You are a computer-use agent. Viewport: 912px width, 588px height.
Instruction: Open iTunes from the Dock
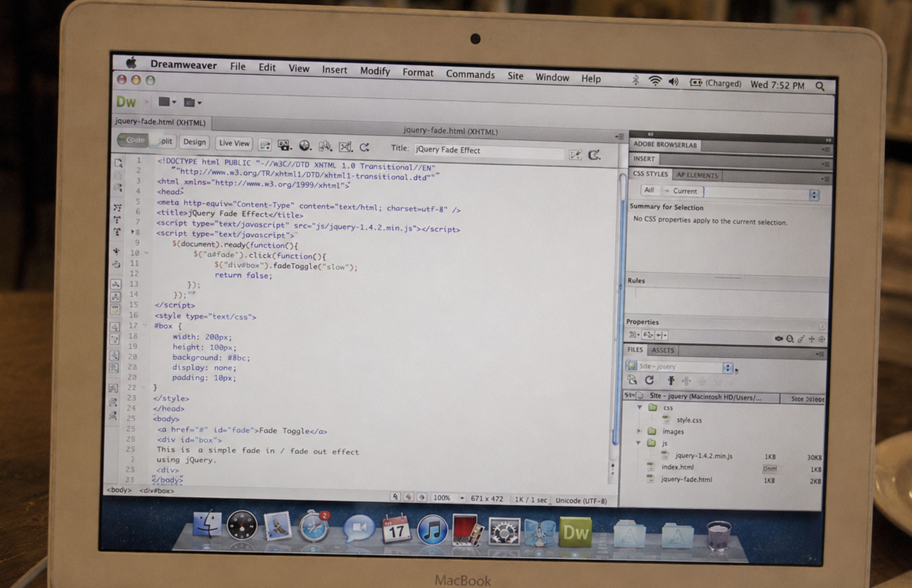pyautogui.click(x=432, y=530)
